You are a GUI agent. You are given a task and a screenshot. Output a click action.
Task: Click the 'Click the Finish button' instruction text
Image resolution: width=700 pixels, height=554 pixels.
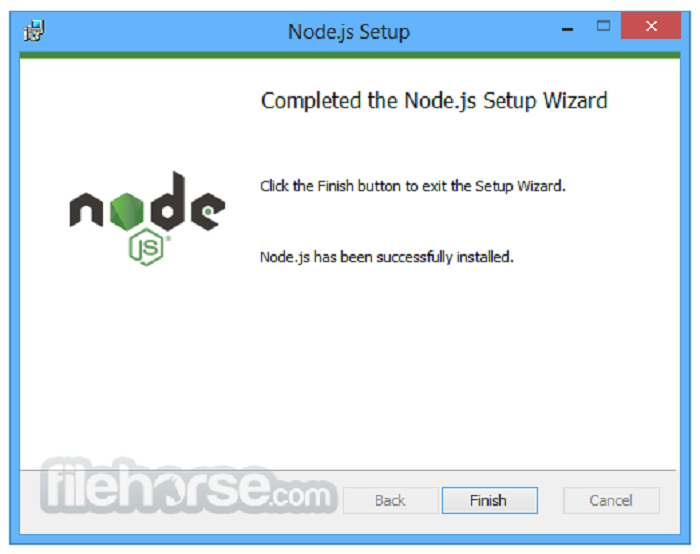tap(412, 186)
